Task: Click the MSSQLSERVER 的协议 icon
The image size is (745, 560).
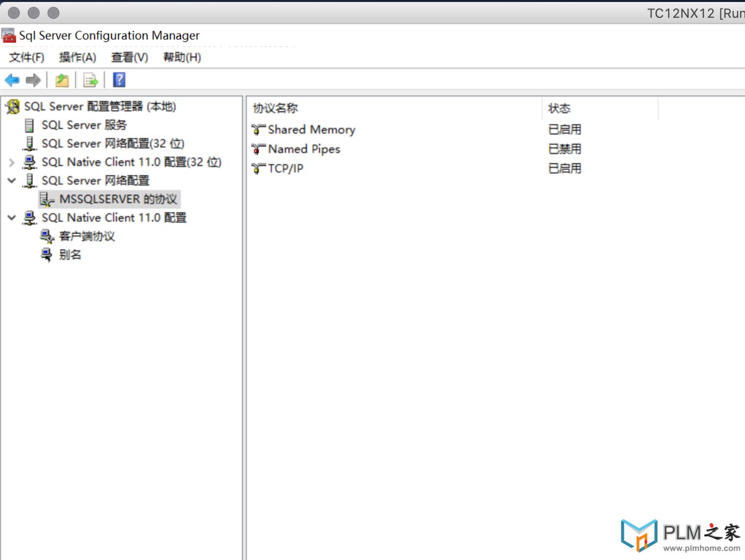Action: click(47, 199)
